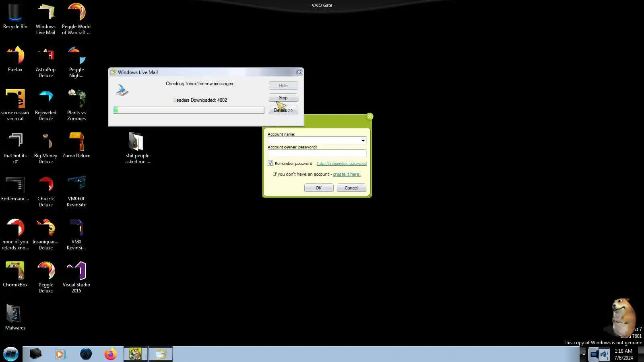The width and height of the screenshot is (644, 362).
Task: Select the 'that but its c#' desktop icon
Action: pos(15,148)
